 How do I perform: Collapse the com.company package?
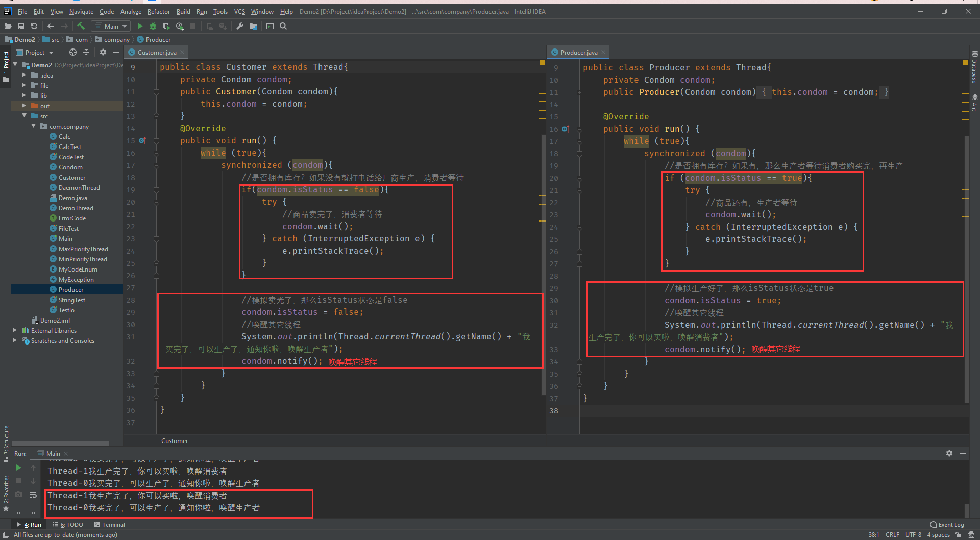[x=33, y=126]
